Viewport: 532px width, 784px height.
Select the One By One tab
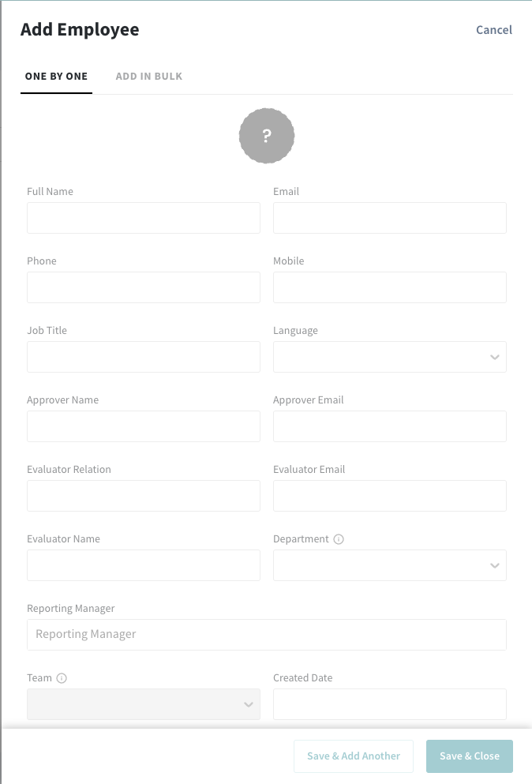pos(56,77)
